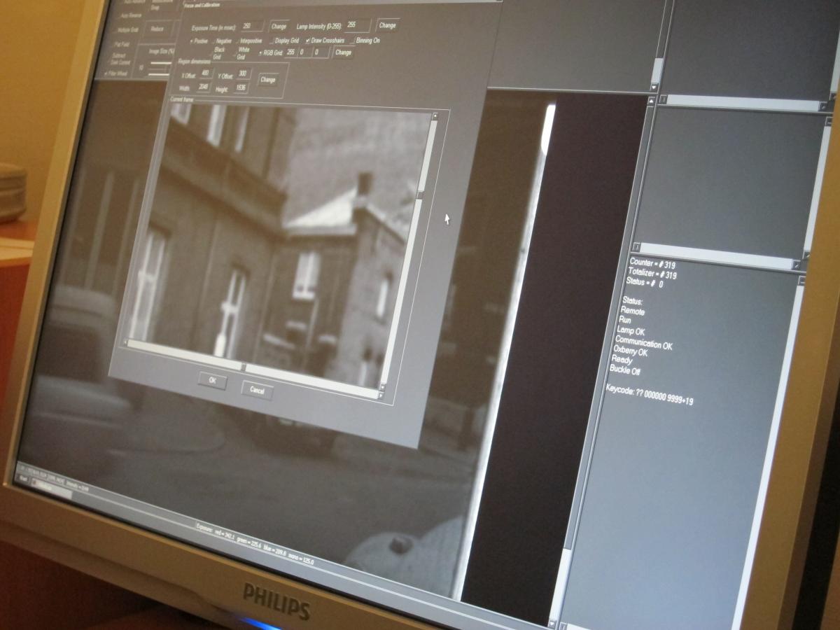This screenshot has height=630, width=840.
Task: Confirm the dialog with OK
Action: tap(212, 381)
